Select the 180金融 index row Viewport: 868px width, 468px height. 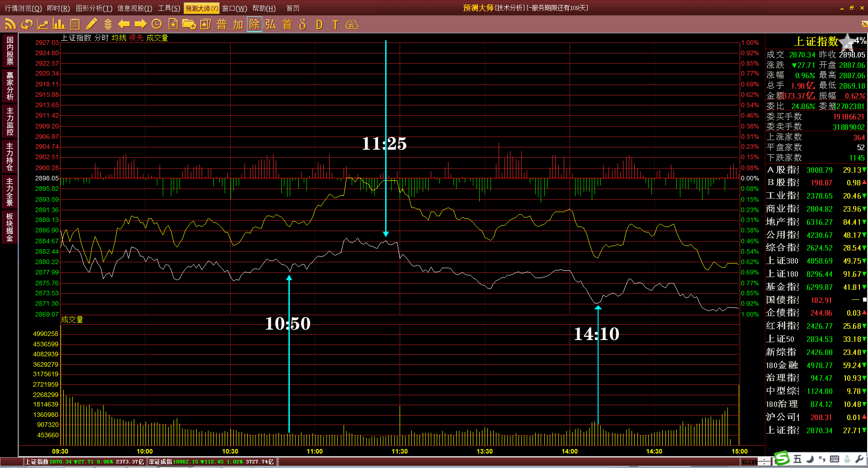[816, 365]
